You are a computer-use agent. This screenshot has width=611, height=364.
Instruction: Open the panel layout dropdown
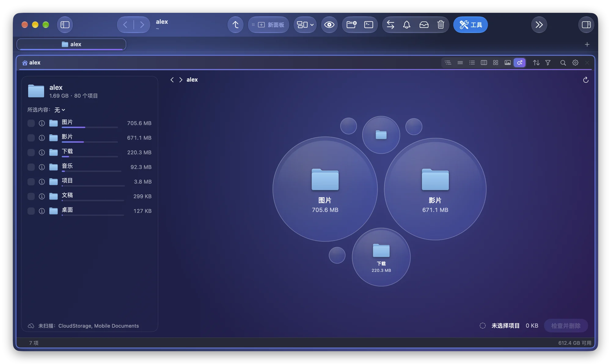(x=305, y=25)
